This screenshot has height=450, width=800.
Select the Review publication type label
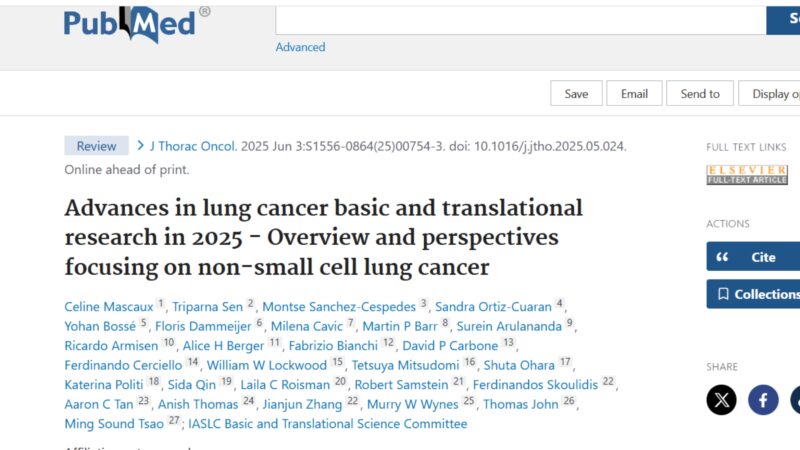pos(96,146)
